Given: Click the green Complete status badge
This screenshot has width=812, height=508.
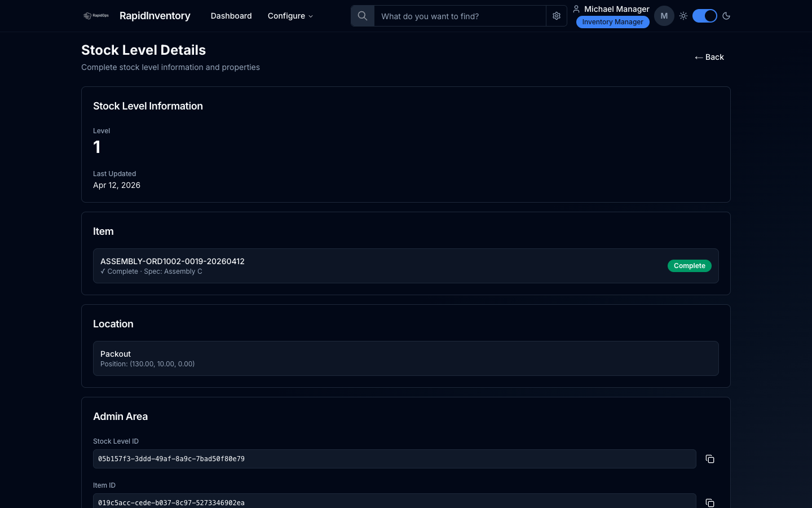Looking at the screenshot, I should pos(690,266).
